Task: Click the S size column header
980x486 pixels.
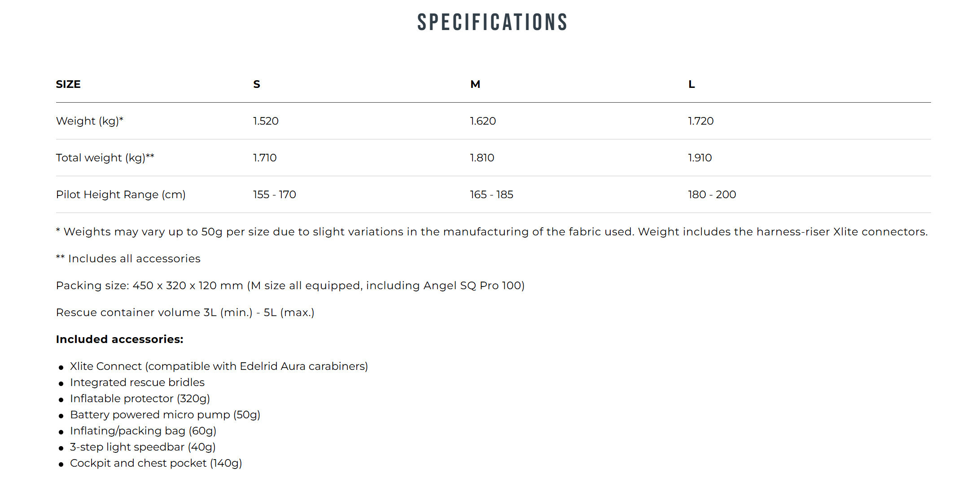Action: click(x=257, y=84)
